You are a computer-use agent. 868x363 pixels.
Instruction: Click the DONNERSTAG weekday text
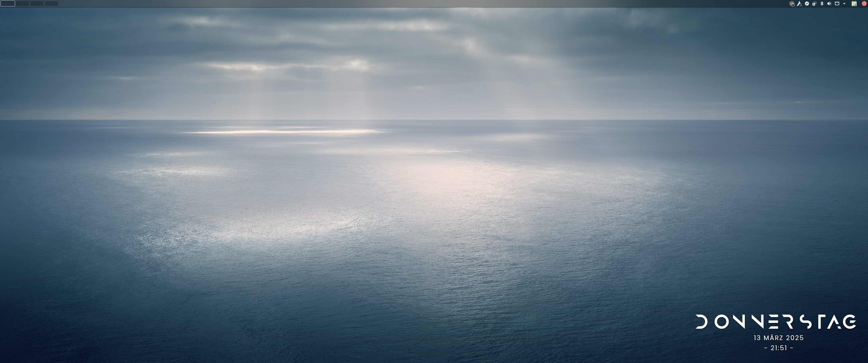776,322
